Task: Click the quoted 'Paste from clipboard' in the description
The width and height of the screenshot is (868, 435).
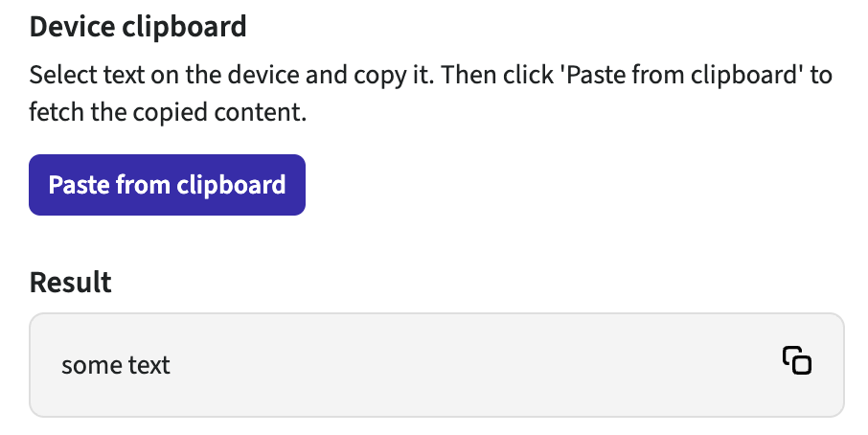Action: 690,76
